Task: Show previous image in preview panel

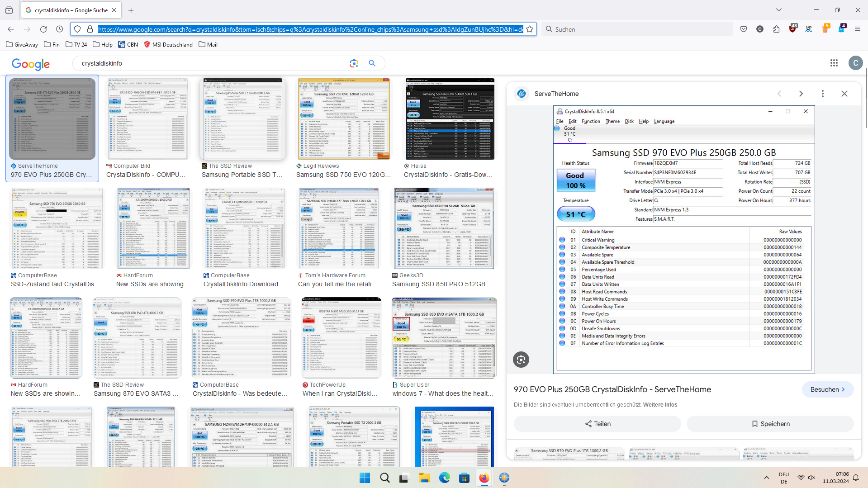Action: point(779,94)
